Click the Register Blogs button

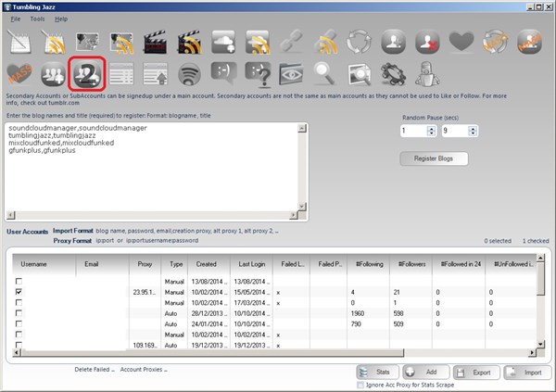(434, 158)
